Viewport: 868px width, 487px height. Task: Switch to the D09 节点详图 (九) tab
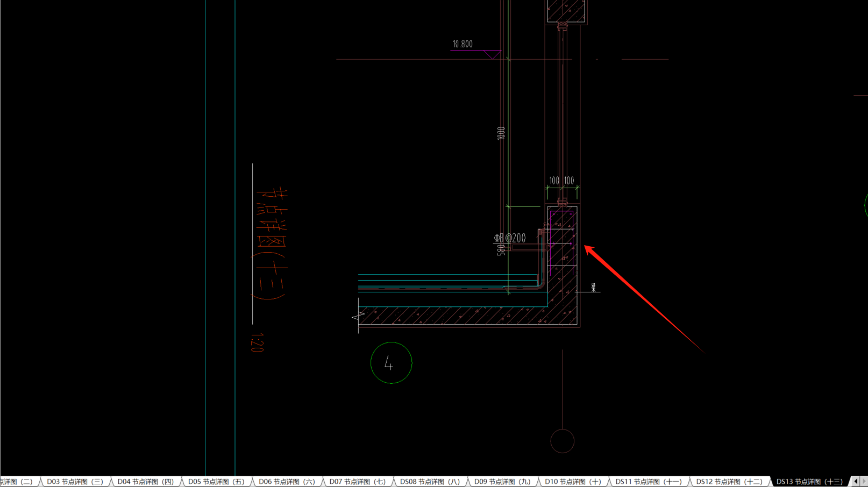502,482
